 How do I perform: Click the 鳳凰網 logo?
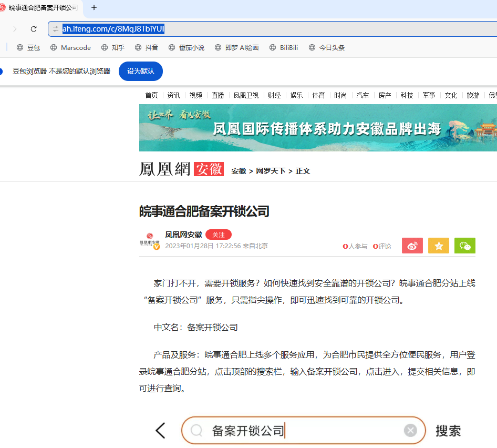tap(165, 169)
